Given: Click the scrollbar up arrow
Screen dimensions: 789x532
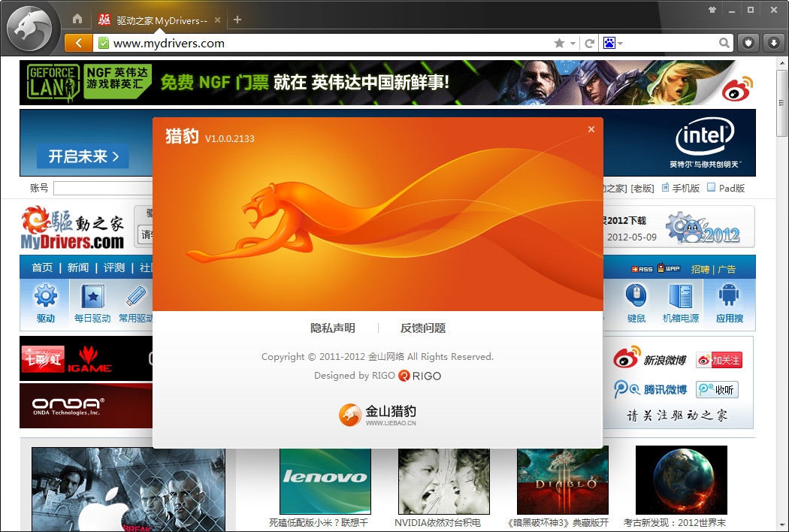Looking at the screenshot, I should (x=782, y=63).
